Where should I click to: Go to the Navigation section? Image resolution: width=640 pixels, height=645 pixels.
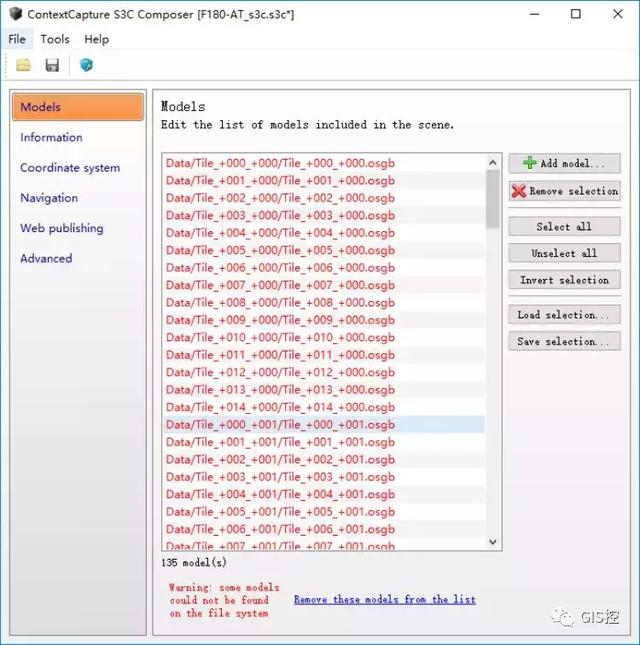pyautogui.click(x=49, y=198)
